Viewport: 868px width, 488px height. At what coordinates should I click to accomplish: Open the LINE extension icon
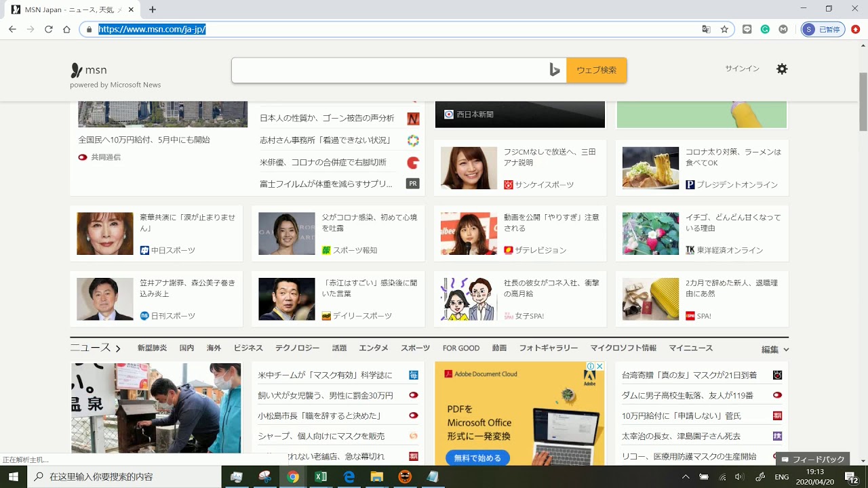[747, 29]
